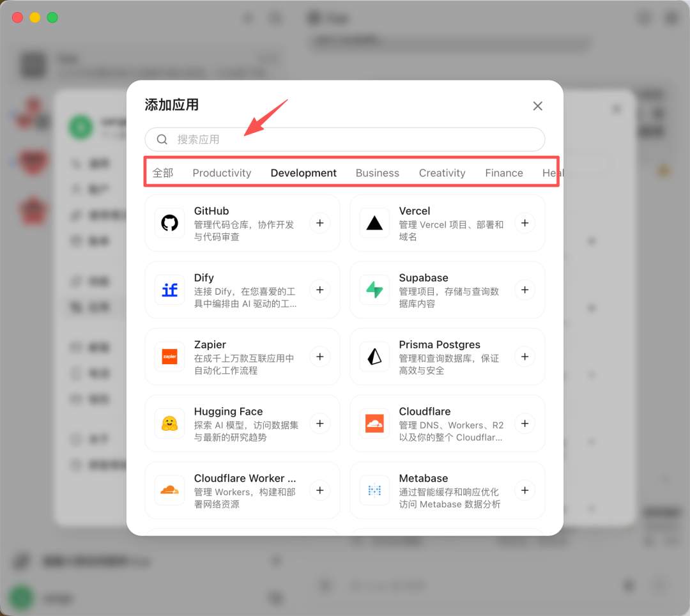The width and height of the screenshot is (690, 616).
Task: Switch to the Finance tab
Action: (504, 173)
